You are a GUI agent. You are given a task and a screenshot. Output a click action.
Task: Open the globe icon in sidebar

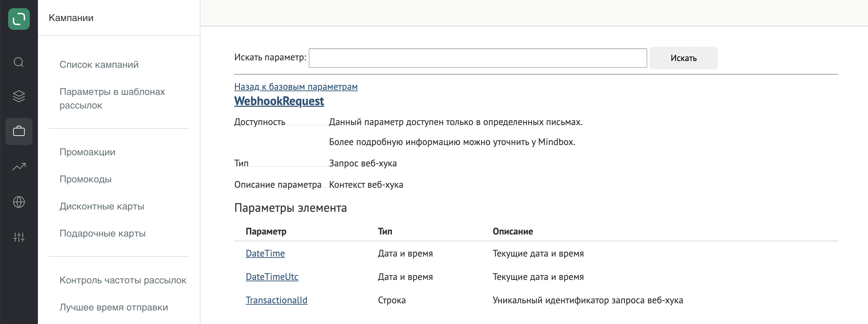(19, 202)
